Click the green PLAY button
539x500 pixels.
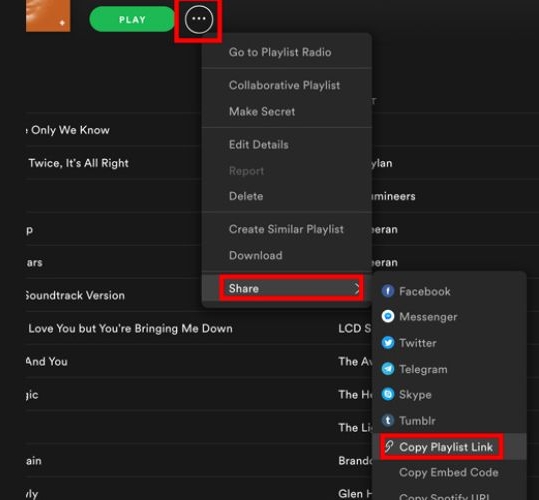pyautogui.click(x=132, y=19)
